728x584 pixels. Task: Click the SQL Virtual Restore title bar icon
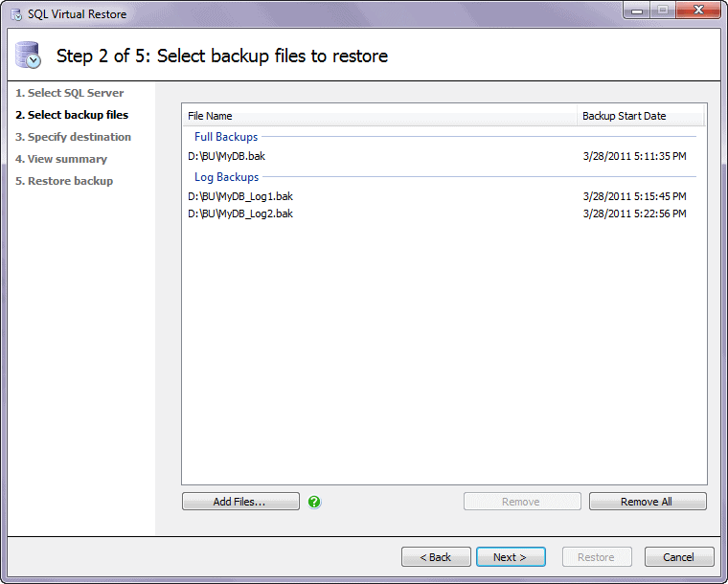point(16,14)
